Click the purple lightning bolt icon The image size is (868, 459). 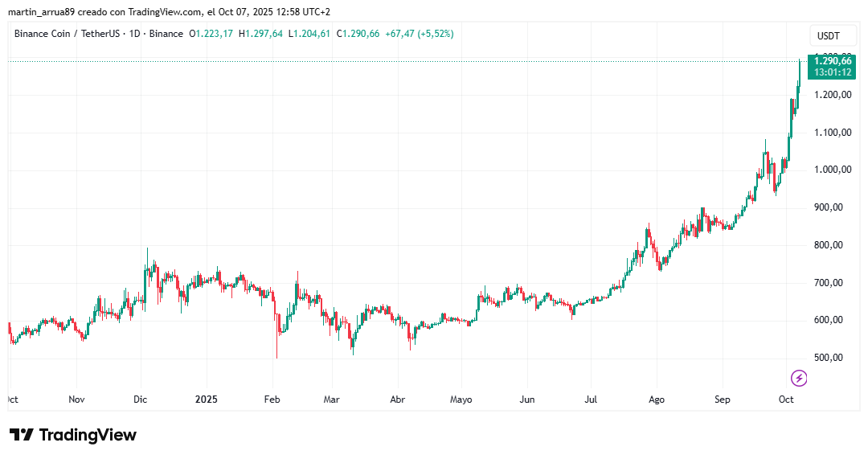799,378
